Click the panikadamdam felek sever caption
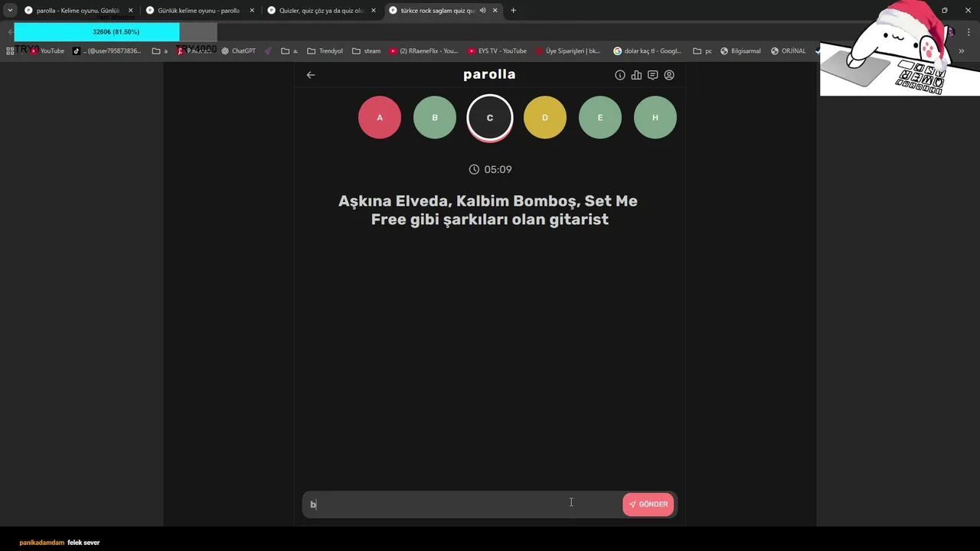980x551 pixels. [60, 543]
